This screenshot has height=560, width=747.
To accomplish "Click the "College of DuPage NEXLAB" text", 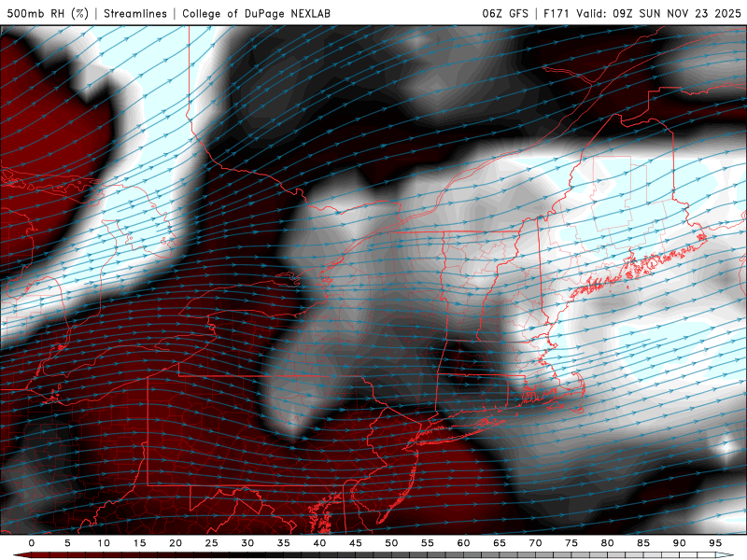I will tap(256, 13).
